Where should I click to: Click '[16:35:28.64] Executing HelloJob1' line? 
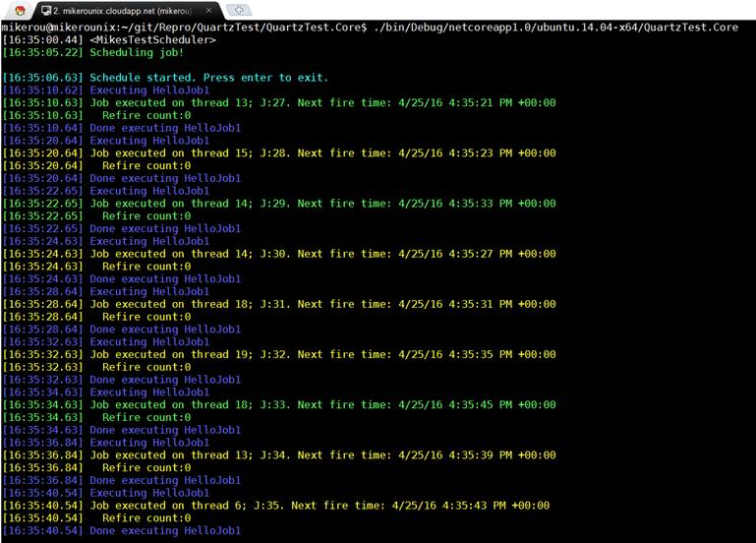tap(106, 291)
